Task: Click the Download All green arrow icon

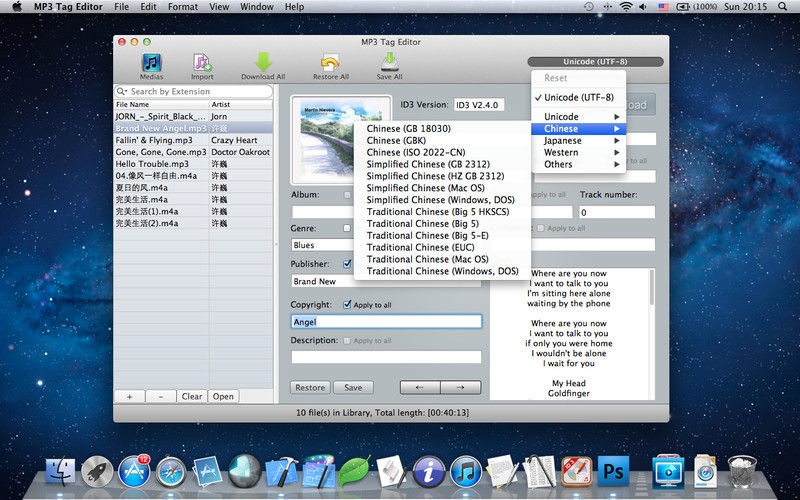Action: pyautogui.click(x=263, y=62)
